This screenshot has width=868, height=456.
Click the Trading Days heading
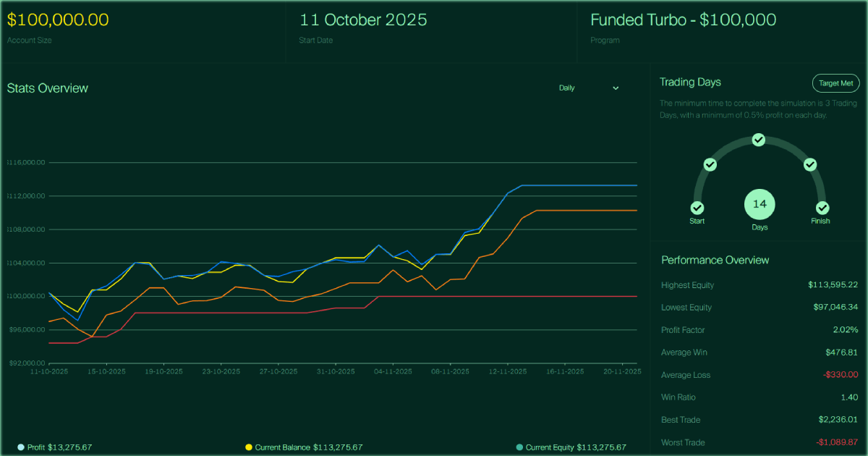click(x=690, y=83)
